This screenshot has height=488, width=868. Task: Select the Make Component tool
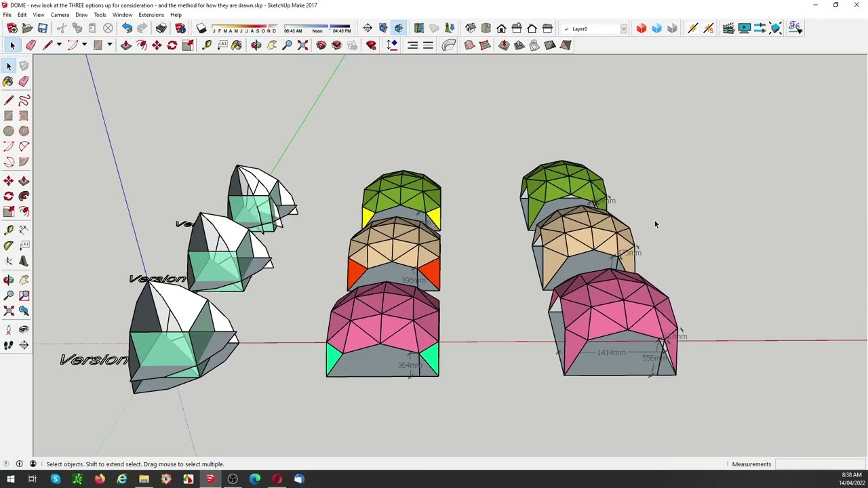tap(24, 66)
